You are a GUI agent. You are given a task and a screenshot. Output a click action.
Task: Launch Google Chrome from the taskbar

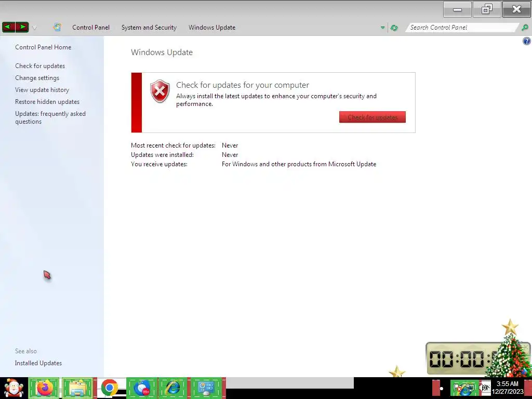[x=109, y=388]
